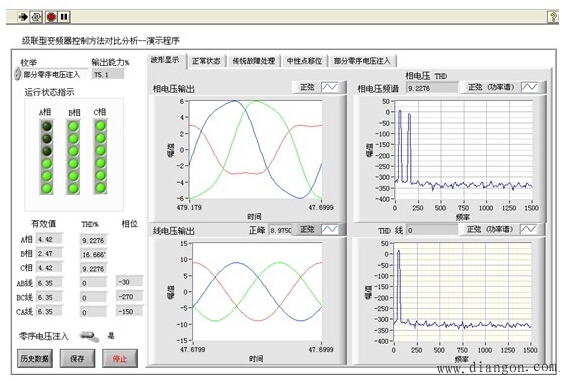Image resolution: width=562 pixels, height=381 pixels.
Task: Click the 正弦 (功率谱) legend of THD 线 graph
Action: click(490, 229)
